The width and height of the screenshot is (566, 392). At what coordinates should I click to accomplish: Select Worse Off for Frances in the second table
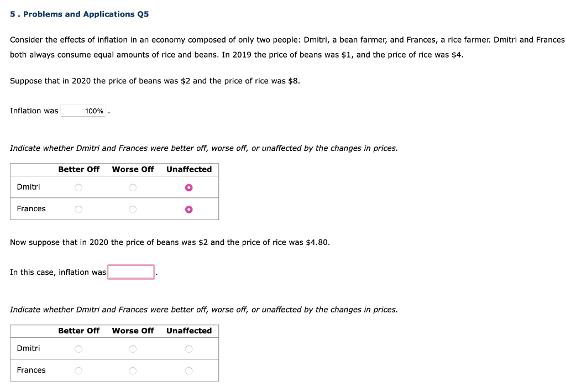pos(133,370)
